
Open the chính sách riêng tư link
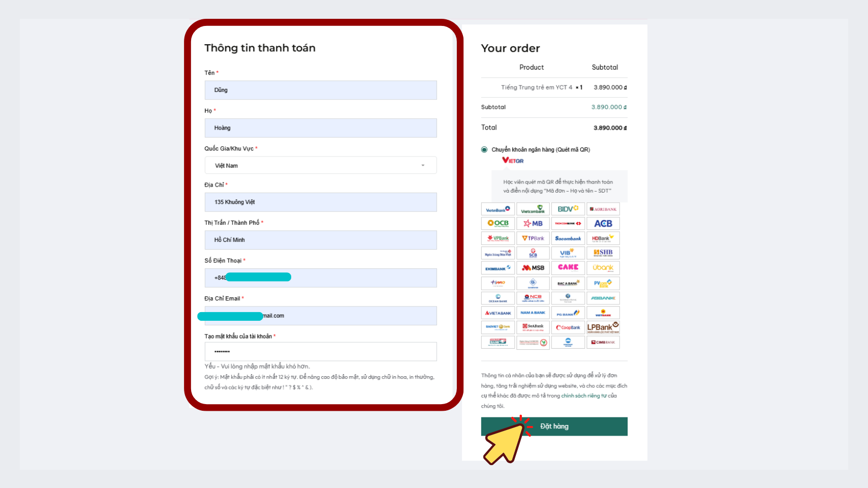tap(583, 396)
